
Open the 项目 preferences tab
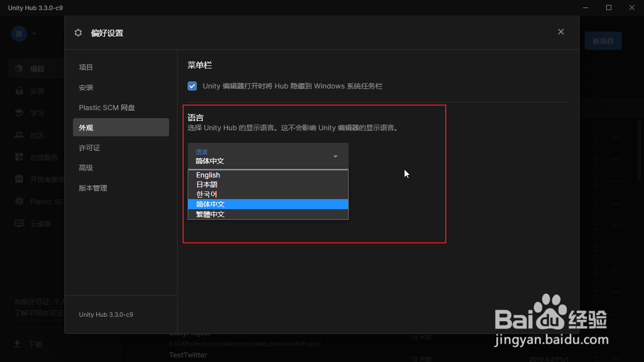click(121, 67)
